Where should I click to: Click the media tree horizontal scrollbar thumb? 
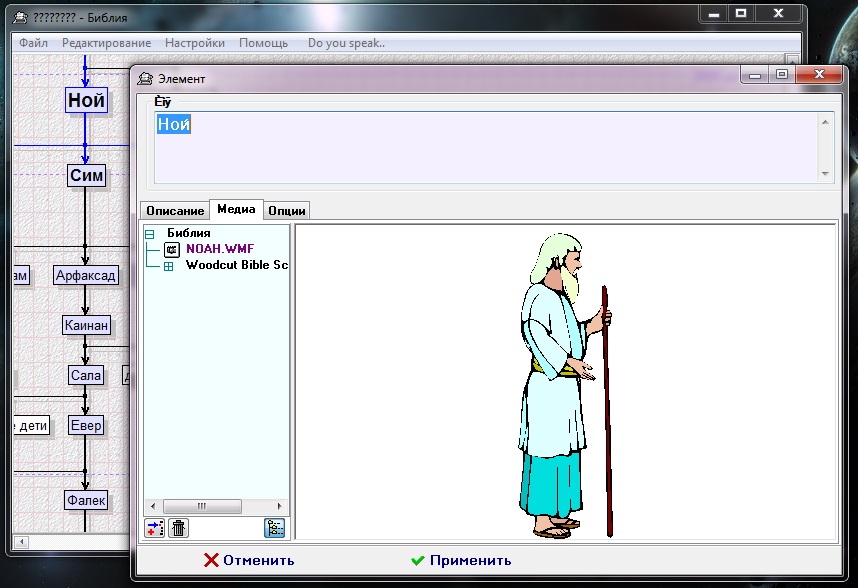coord(201,506)
